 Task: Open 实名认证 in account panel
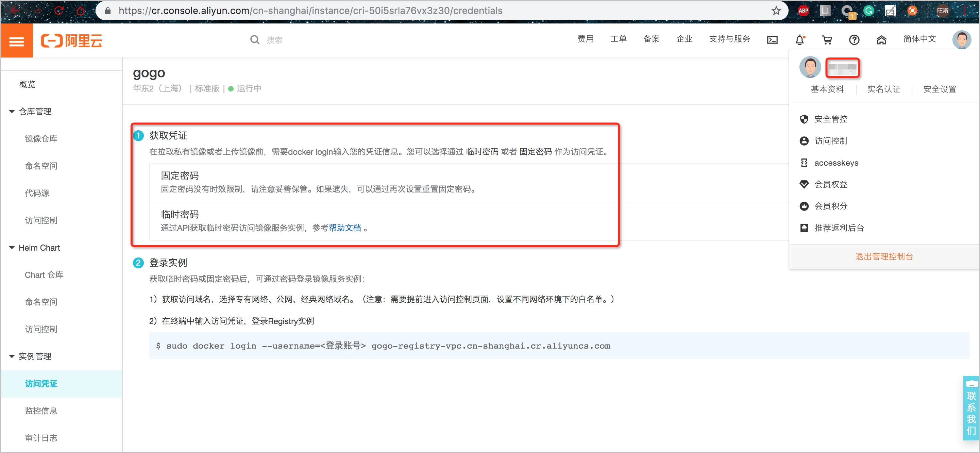click(883, 89)
